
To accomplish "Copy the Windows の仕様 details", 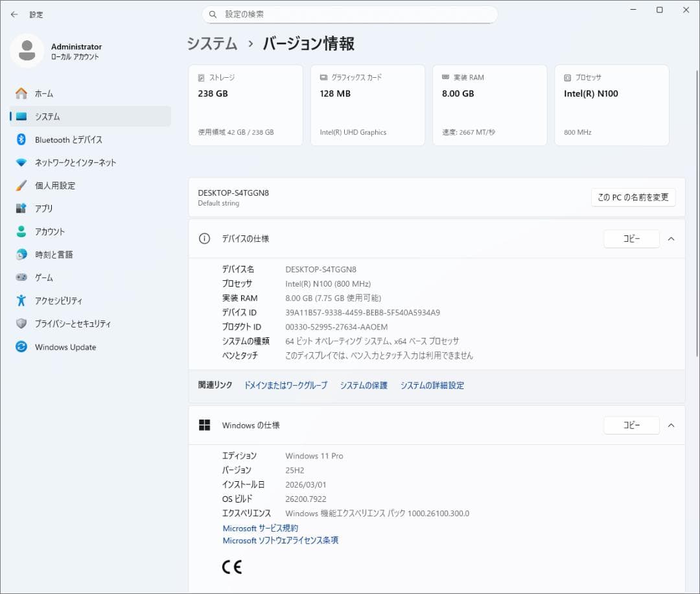I will pyautogui.click(x=632, y=425).
